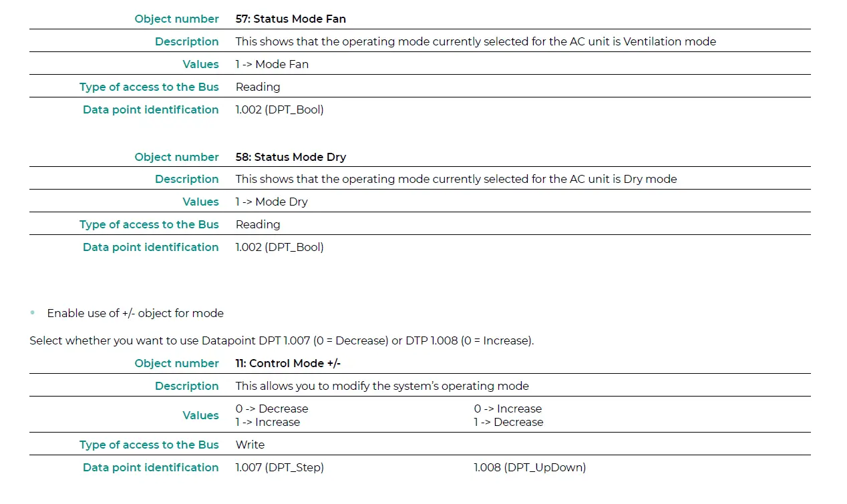Click 'Values' label in the object 57 table
847x504 pixels.
pyautogui.click(x=200, y=64)
